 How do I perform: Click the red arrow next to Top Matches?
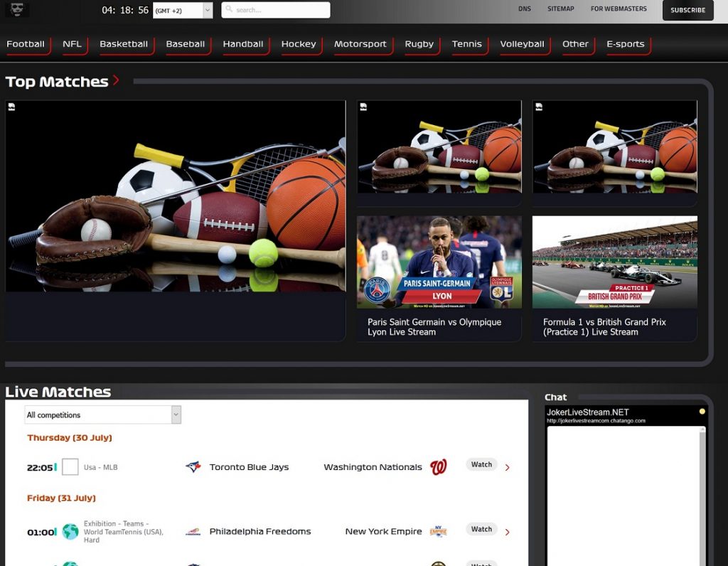click(116, 80)
